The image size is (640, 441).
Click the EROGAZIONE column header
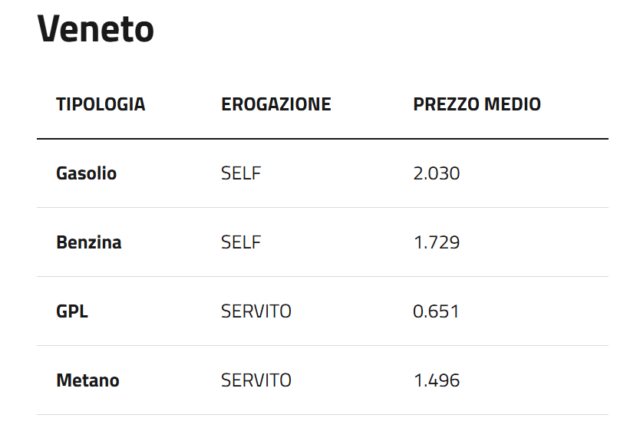pyautogui.click(x=275, y=104)
